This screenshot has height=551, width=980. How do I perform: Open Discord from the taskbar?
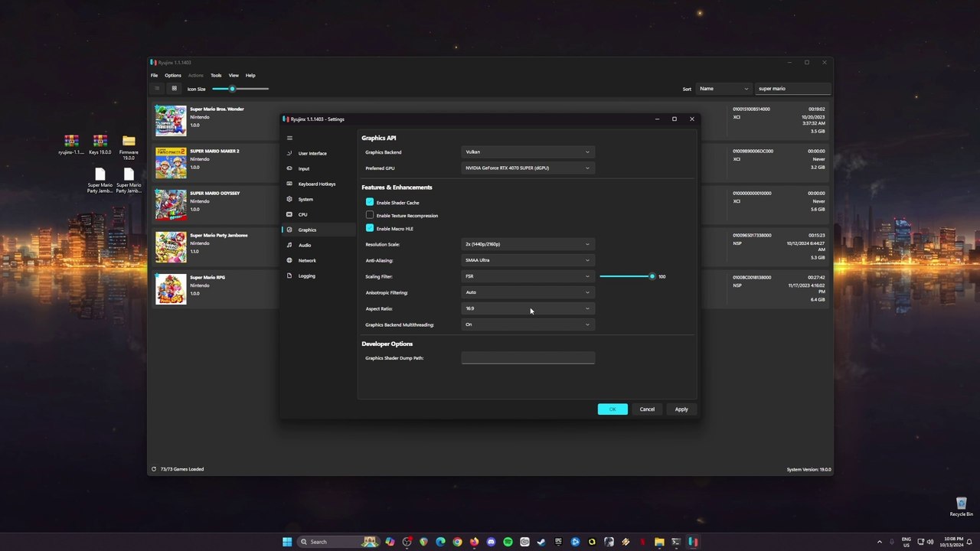tap(491, 542)
